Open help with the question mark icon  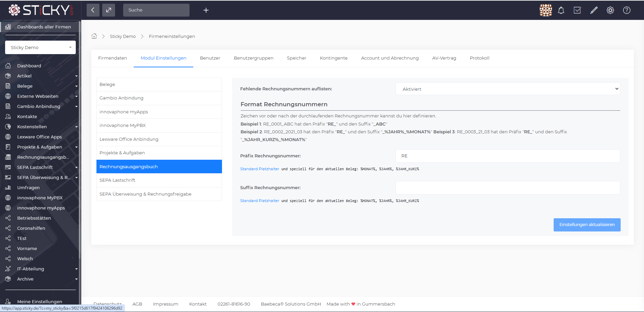tap(627, 10)
